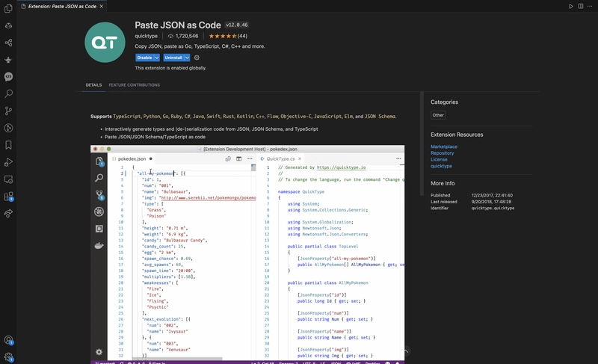598x364 pixels.
Task: Open the Repository resource link
Action: click(442, 153)
